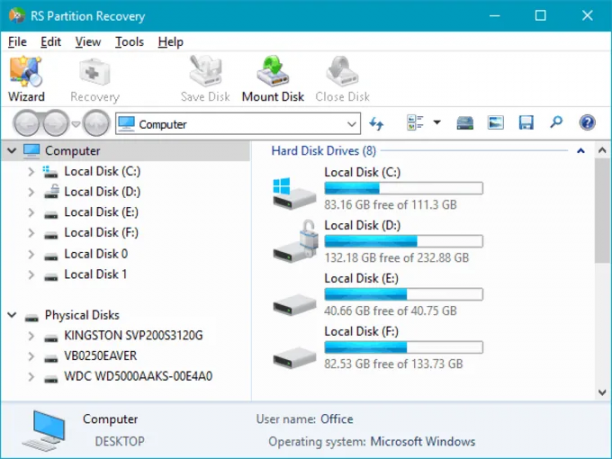612x459 pixels.
Task: Launch the Wizard tool
Action: (26, 79)
